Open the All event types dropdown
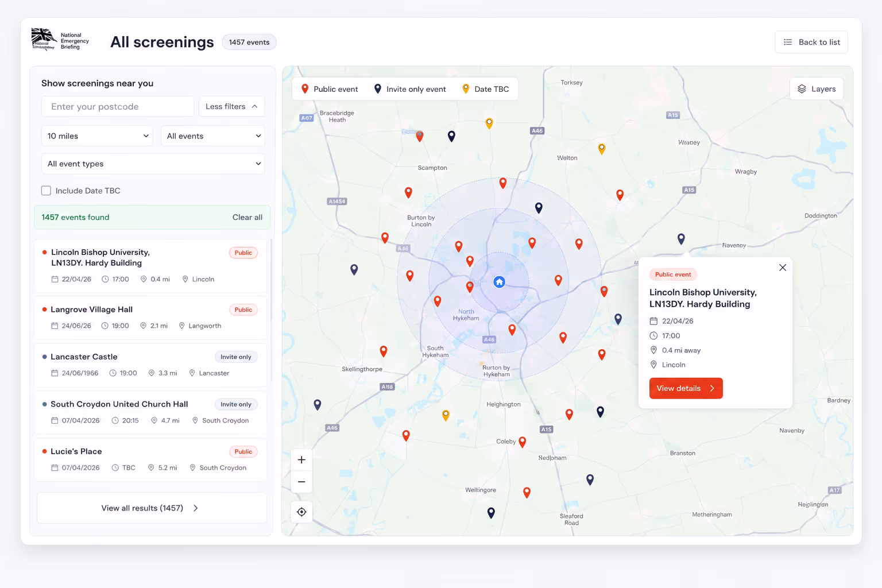 pyautogui.click(x=153, y=164)
